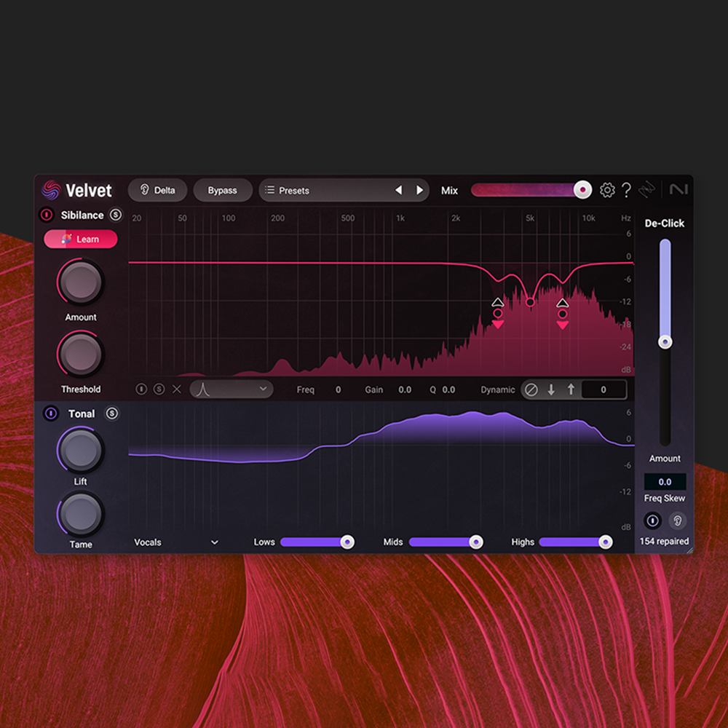The height and width of the screenshot is (728, 728).
Task: Click the Freq value field
Action: tap(338, 389)
